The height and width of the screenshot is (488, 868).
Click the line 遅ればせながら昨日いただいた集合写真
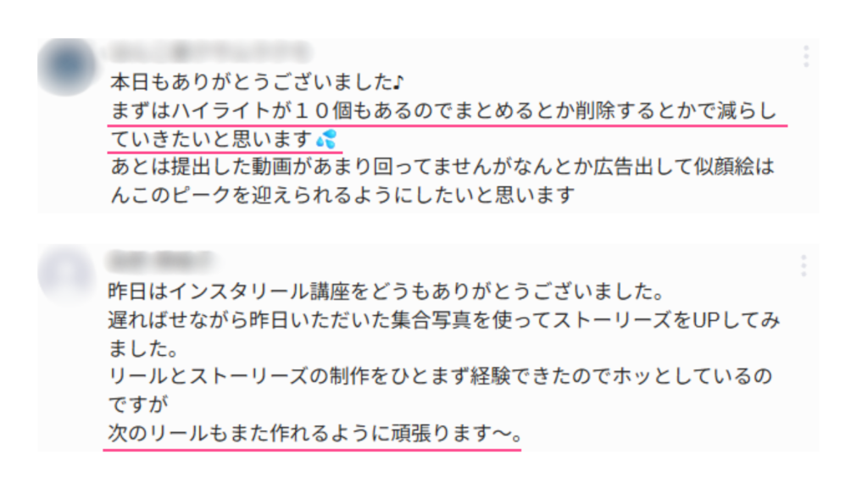(x=444, y=320)
